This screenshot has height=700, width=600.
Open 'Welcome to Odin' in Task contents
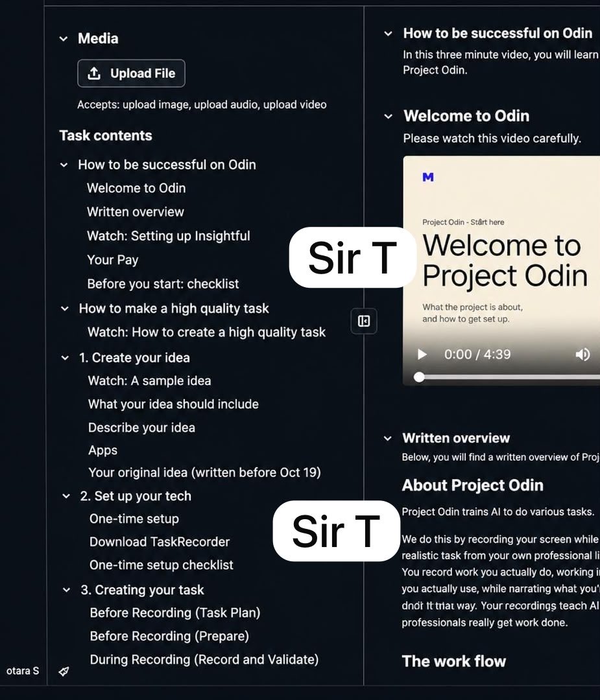[x=136, y=188]
